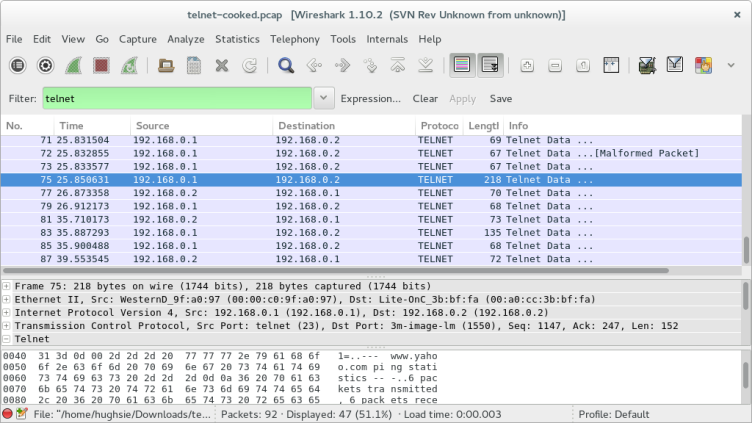Viewport: 752px width, 423px height.
Task: Open the Analyze menu
Action: click(186, 39)
